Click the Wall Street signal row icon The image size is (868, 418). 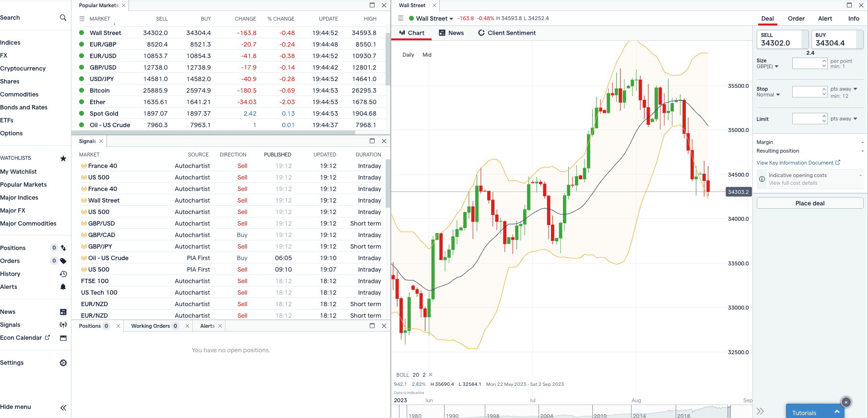[x=84, y=201]
